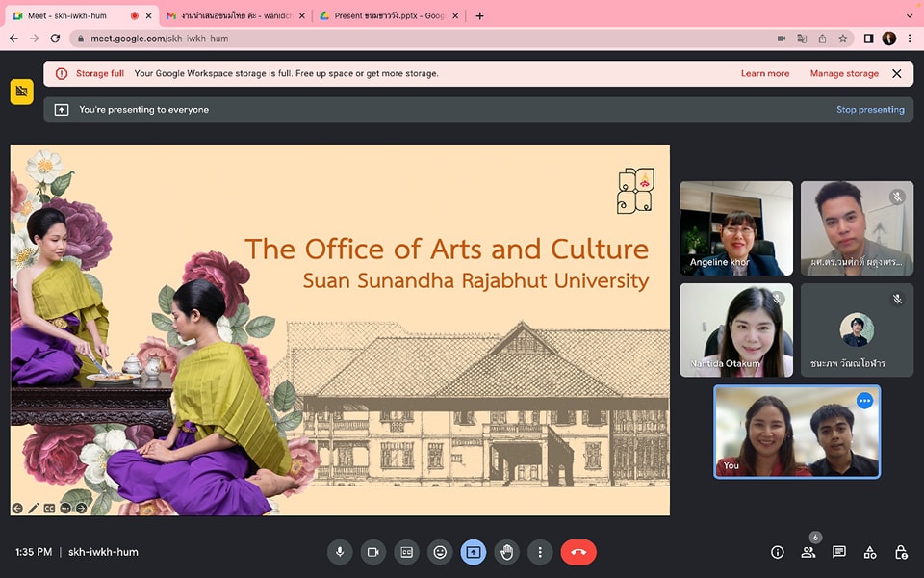Click the present screen icon

(x=474, y=552)
